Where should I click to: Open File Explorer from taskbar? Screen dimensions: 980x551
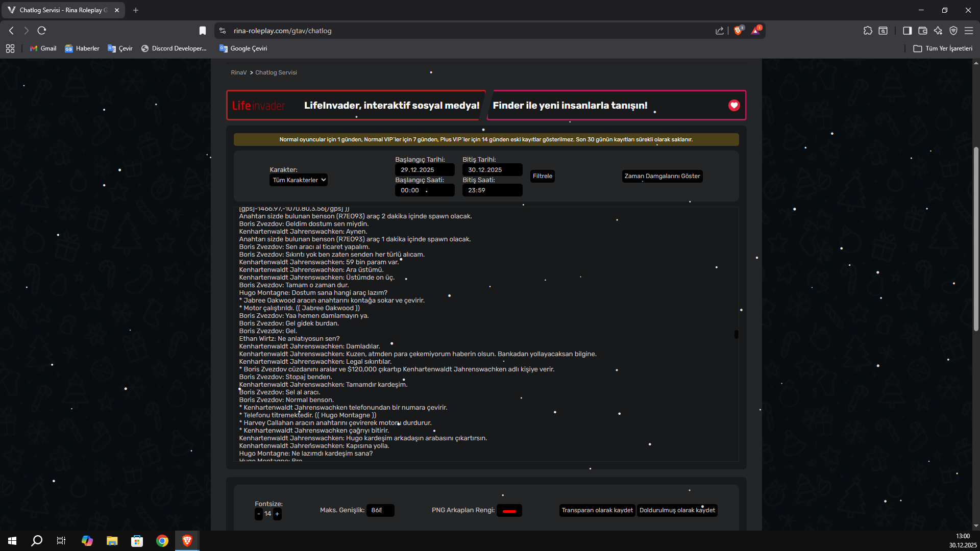coord(112,541)
